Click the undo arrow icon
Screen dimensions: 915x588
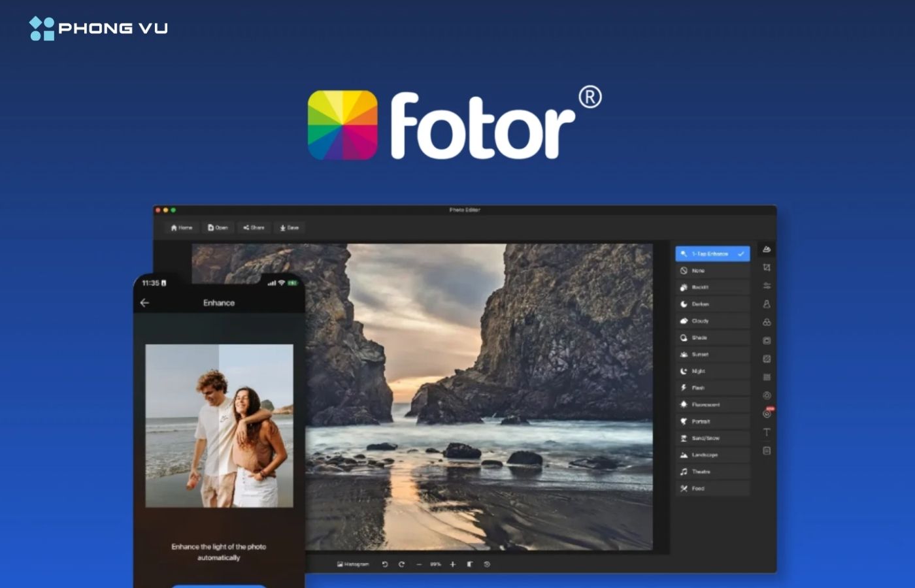click(385, 564)
